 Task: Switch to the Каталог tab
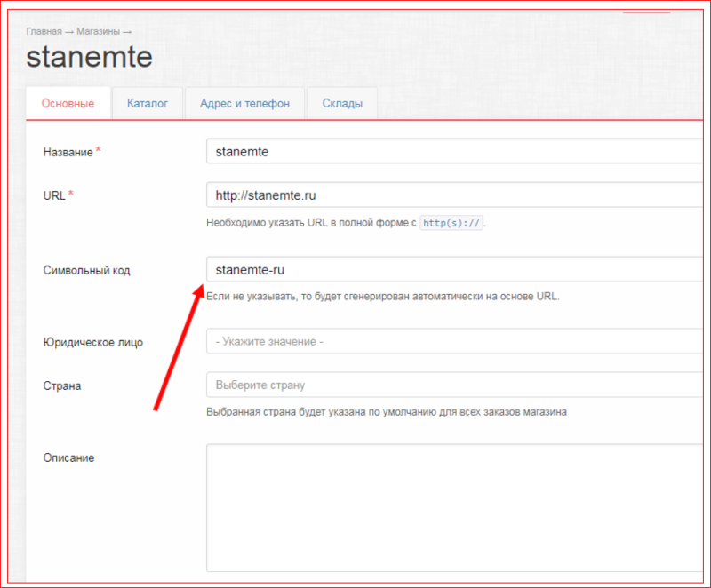pyautogui.click(x=147, y=103)
